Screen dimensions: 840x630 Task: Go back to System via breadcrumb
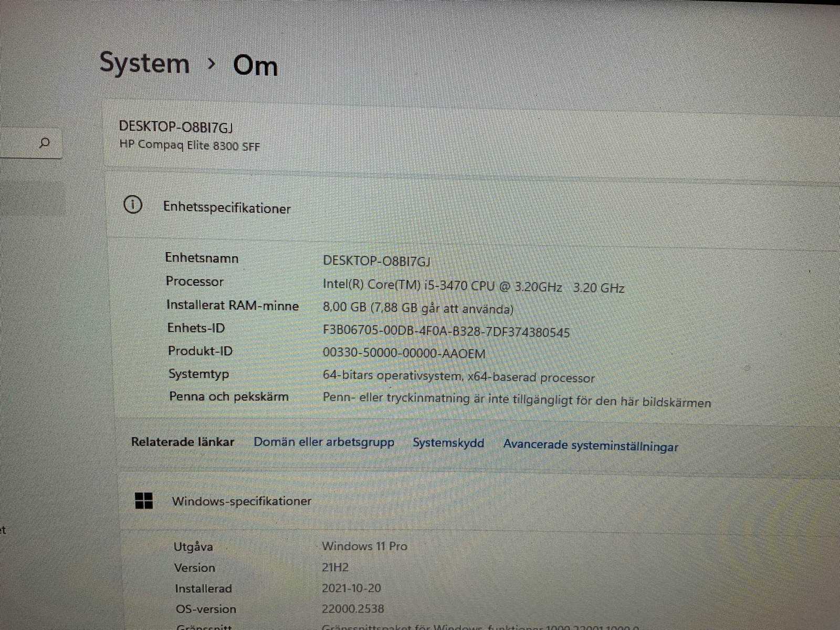(x=144, y=63)
